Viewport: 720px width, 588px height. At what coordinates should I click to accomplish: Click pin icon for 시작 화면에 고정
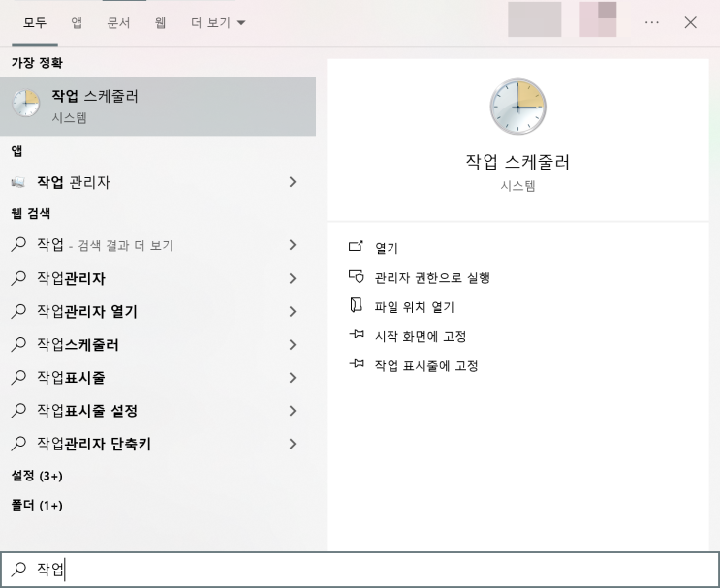coord(357,334)
